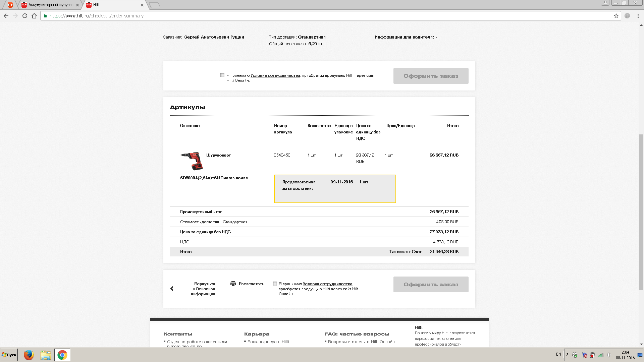
Task: Click the network signal tray icon
Action: point(601,355)
